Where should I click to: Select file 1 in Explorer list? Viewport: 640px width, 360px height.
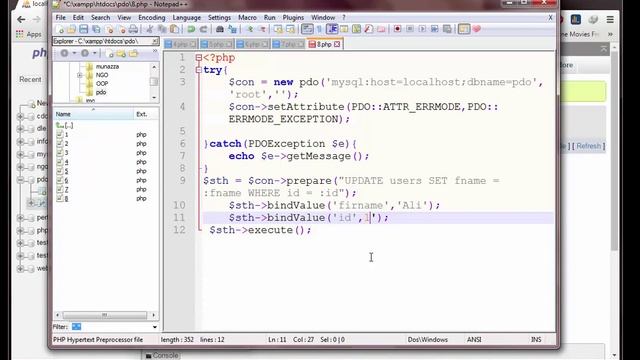pyautogui.click(x=66, y=135)
